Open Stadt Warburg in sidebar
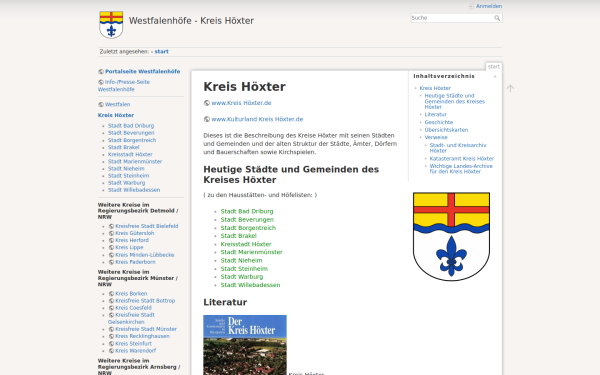Image resolution: width=600 pixels, height=375 pixels. coord(126,183)
